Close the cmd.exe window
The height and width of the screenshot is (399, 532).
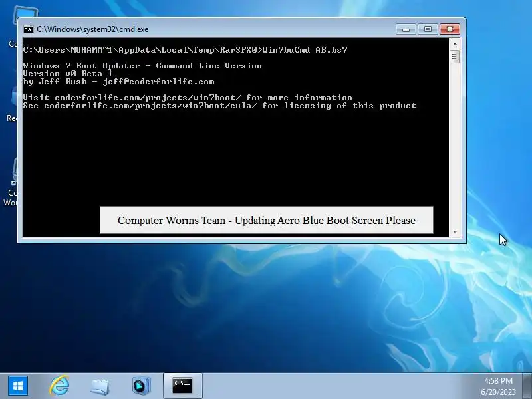tap(450, 29)
